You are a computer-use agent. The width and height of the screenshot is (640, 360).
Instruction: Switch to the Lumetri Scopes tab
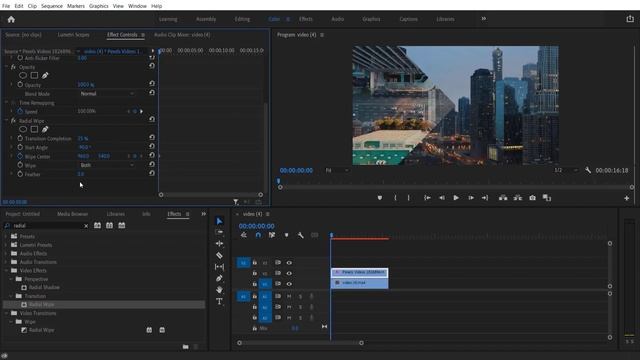pyautogui.click(x=73, y=35)
